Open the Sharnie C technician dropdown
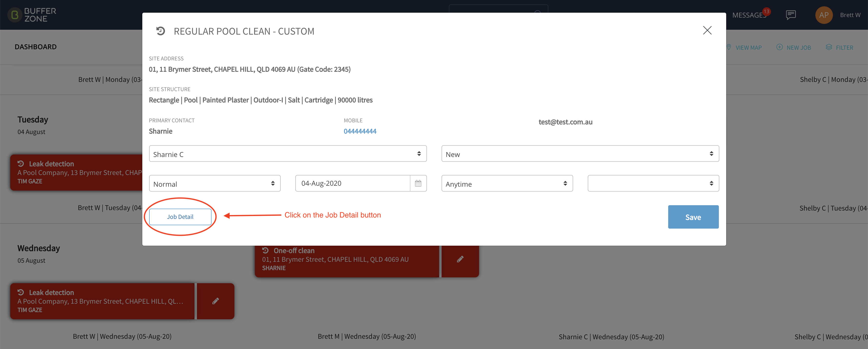Screen dimensions: 868x349 (x=288, y=154)
